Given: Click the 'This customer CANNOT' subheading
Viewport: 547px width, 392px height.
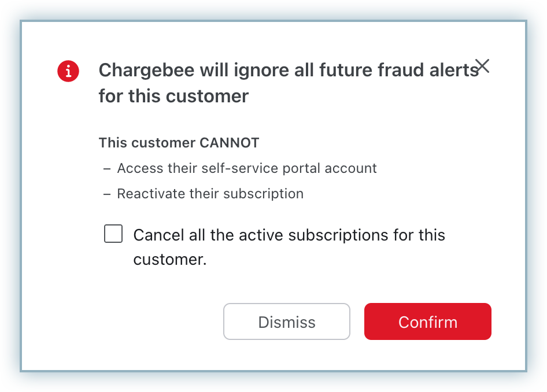Looking at the screenshot, I should click(179, 142).
